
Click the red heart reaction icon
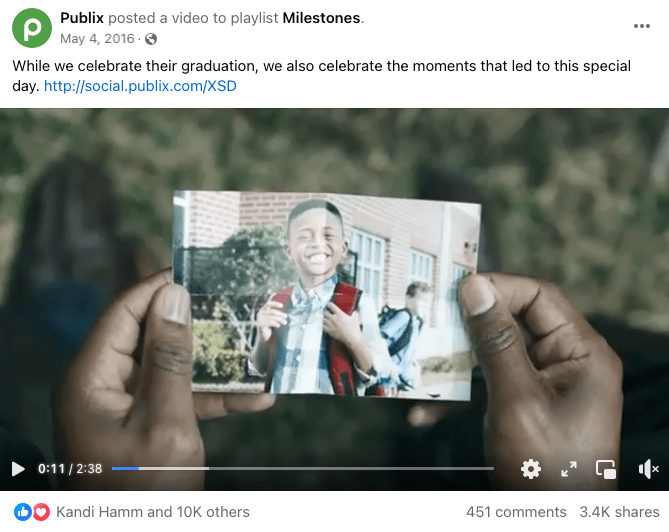coord(41,512)
